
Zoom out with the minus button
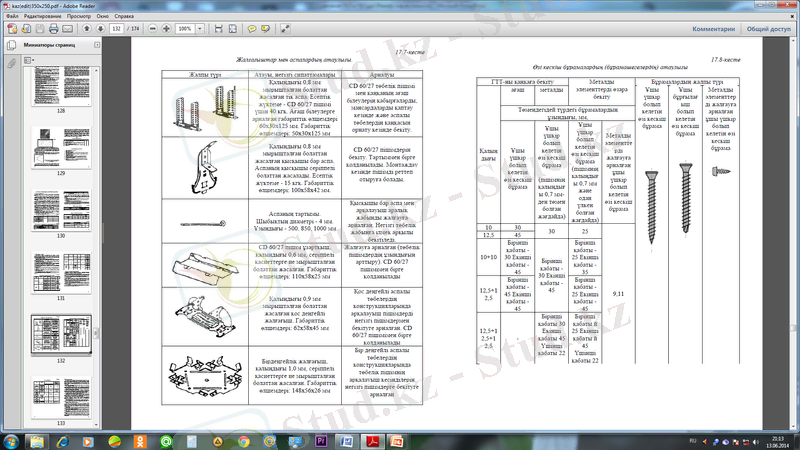coord(153,29)
